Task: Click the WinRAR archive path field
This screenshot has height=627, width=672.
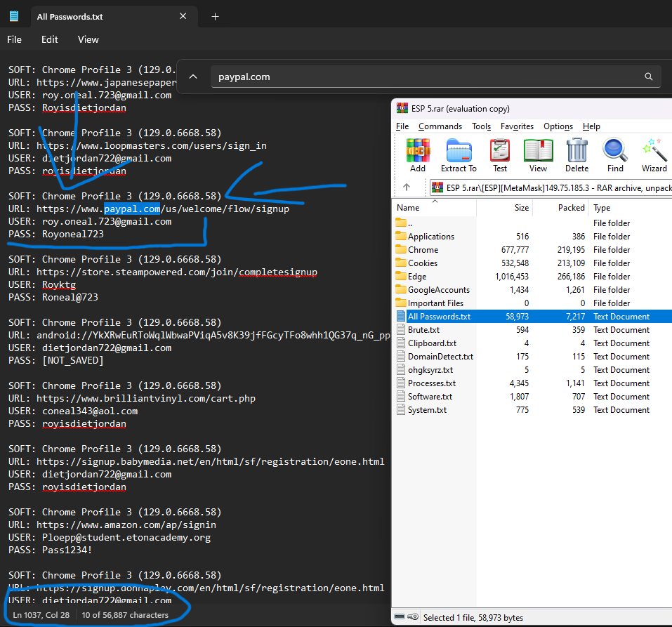Action: 551,187
